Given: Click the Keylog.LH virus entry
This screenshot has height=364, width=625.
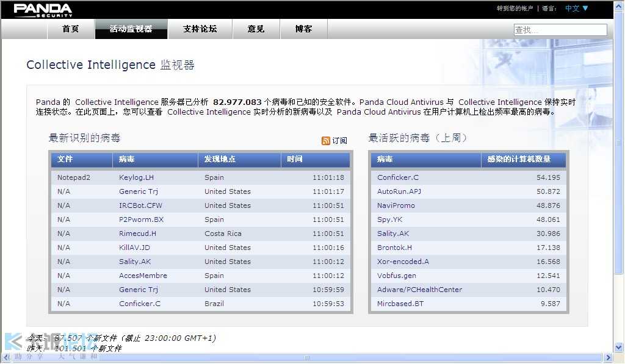Looking at the screenshot, I should 136,177.
